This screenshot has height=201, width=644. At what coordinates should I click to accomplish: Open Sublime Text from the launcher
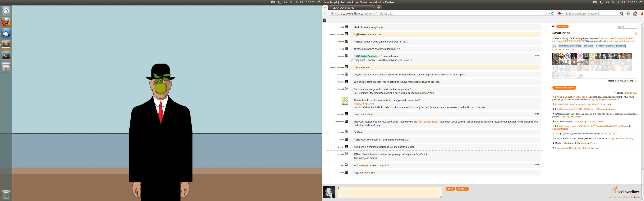coord(6,45)
